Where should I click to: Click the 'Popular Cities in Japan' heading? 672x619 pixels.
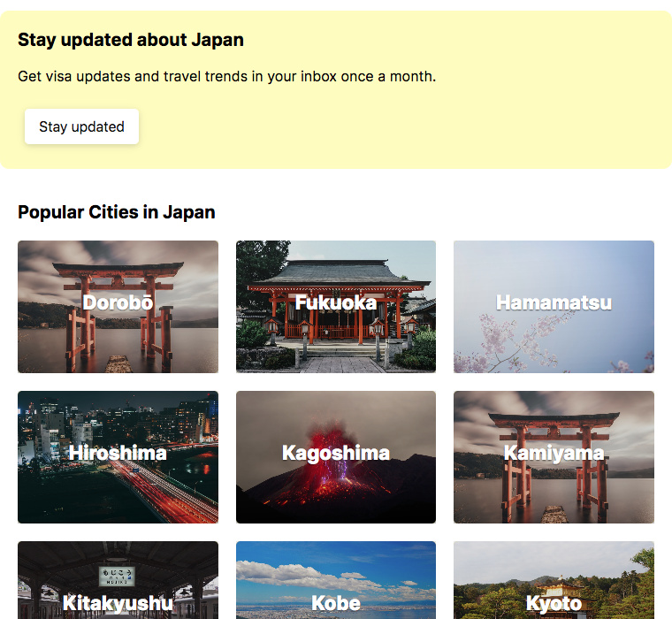pyautogui.click(x=117, y=212)
